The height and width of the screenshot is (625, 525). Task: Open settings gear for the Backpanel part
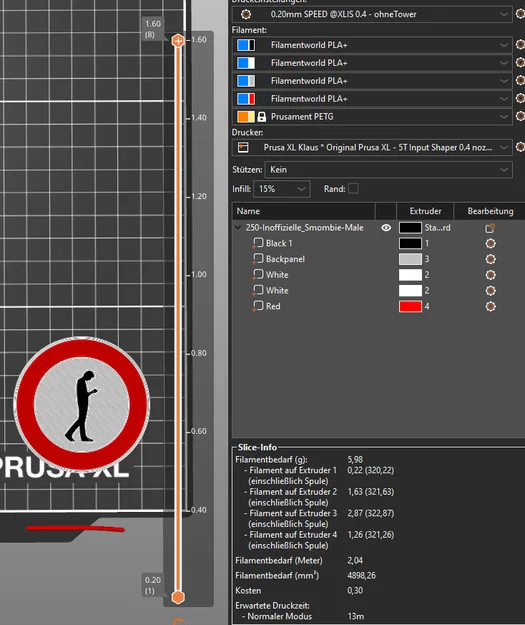pyautogui.click(x=491, y=259)
